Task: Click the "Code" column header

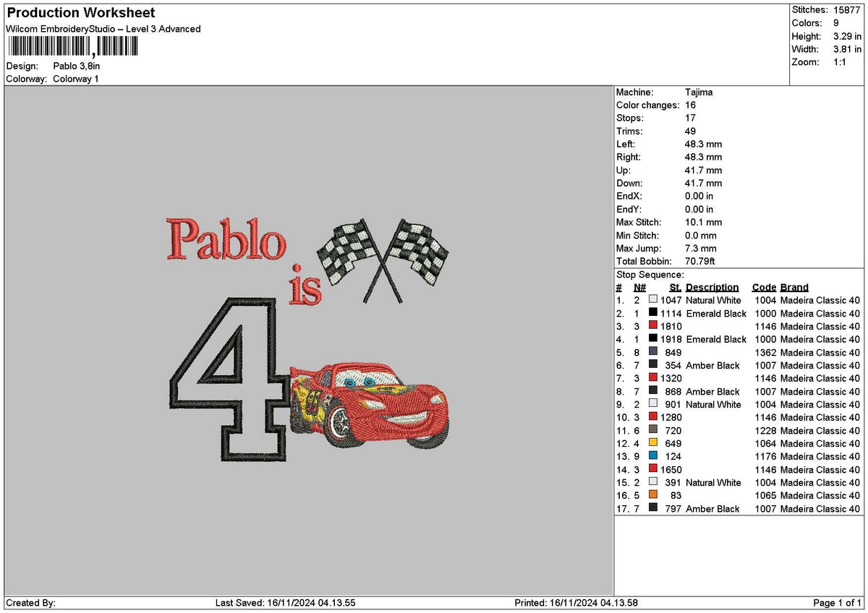Action: [x=764, y=288]
